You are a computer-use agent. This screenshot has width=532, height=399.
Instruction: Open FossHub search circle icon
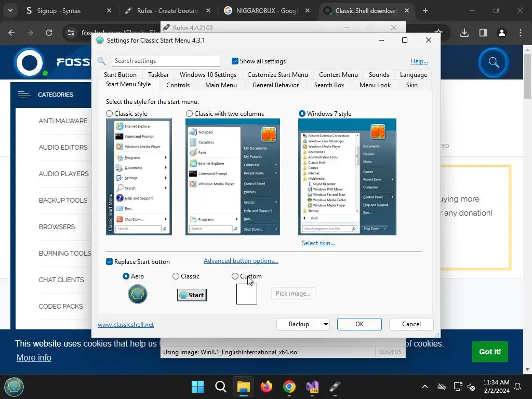[494, 62]
